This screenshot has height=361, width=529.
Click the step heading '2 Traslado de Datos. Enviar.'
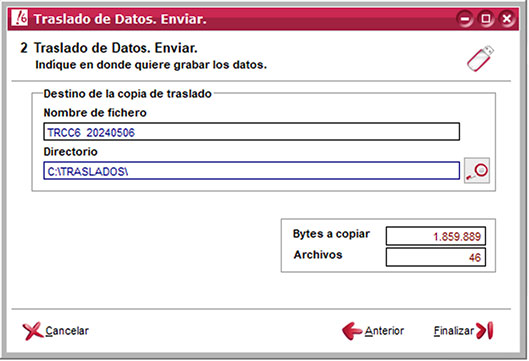coord(109,48)
